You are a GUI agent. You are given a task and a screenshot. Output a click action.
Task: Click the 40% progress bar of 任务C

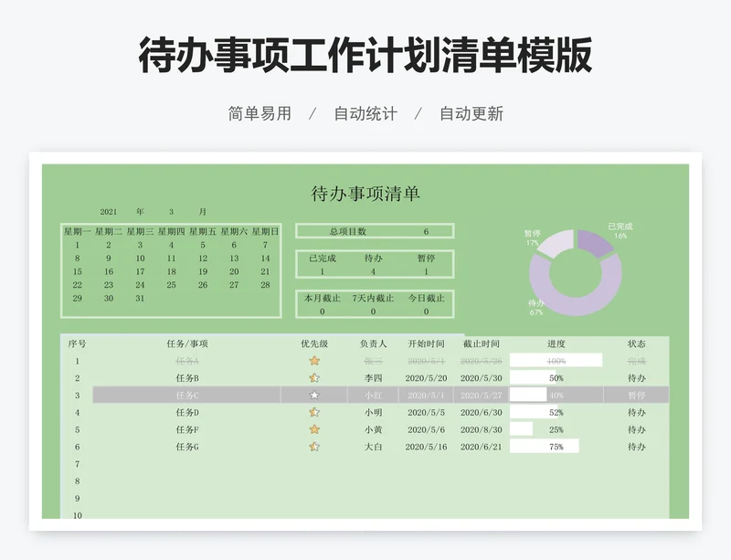point(528,395)
